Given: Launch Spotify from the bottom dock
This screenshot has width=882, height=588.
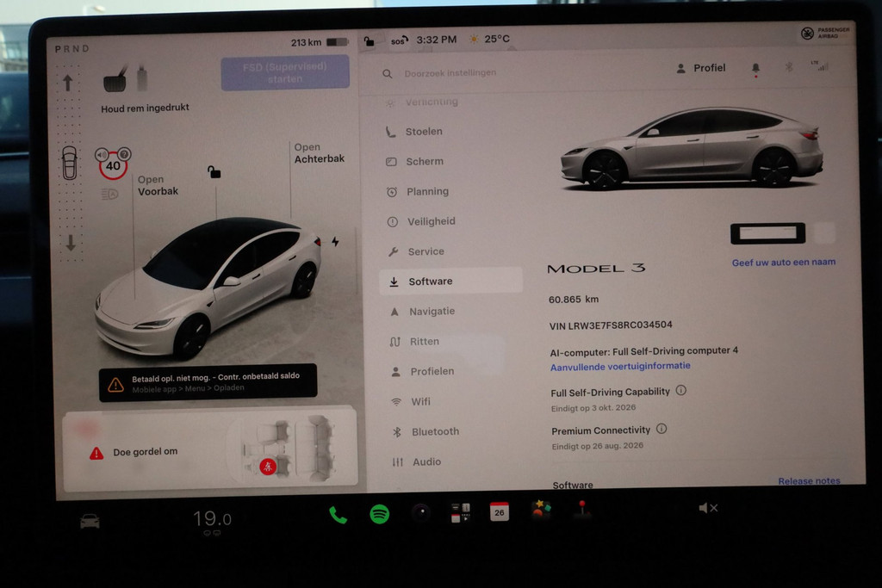Looking at the screenshot, I should [x=380, y=514].
